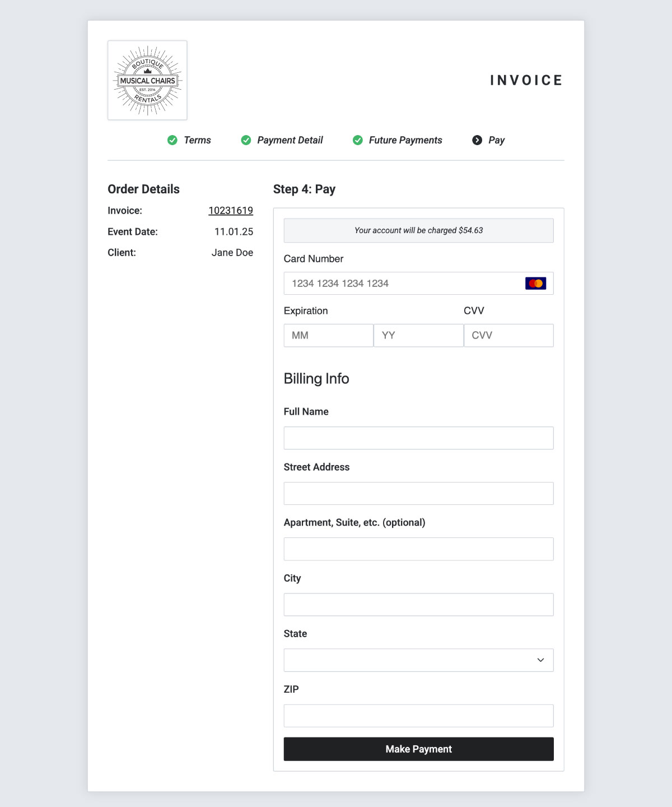Focus the Card Number field
This screenshot has height=807, width=672.
[x=419, y=284]
